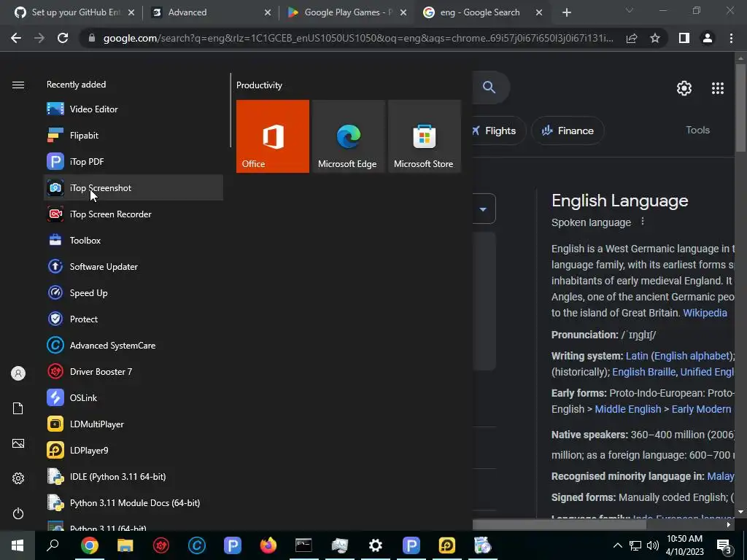The image size is (747, 560).
Task: Open the Microsoft Store tile
Action: click(425, 136)
